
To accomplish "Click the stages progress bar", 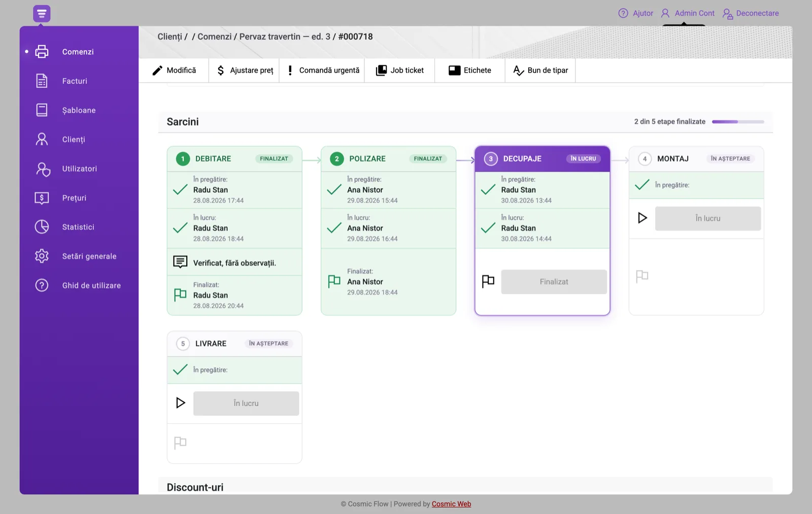I will 738,122.
